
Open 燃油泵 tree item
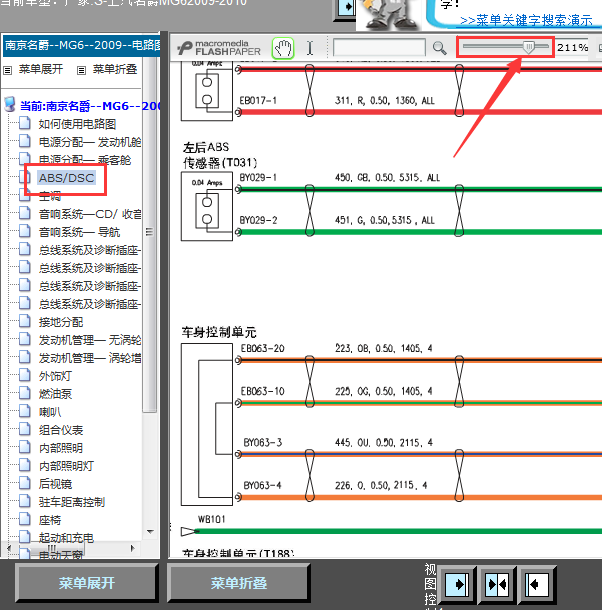point(55,394)
